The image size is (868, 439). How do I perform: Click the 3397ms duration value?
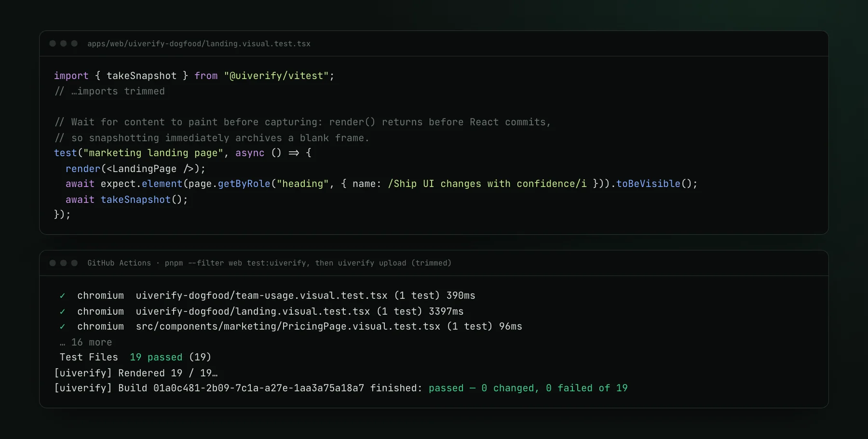click(447, 312)
